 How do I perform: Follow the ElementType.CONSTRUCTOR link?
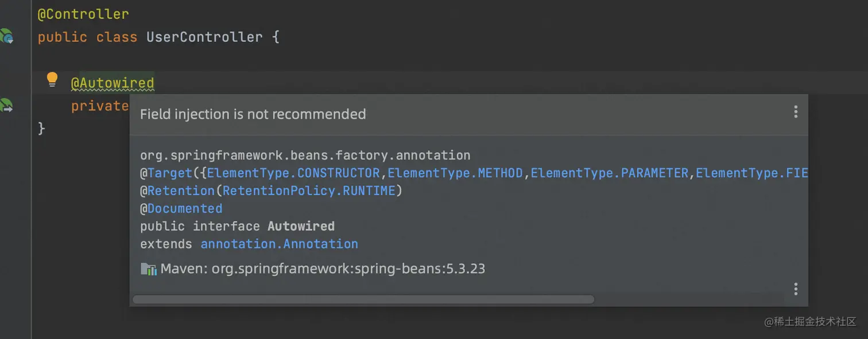tap(293, 173)
